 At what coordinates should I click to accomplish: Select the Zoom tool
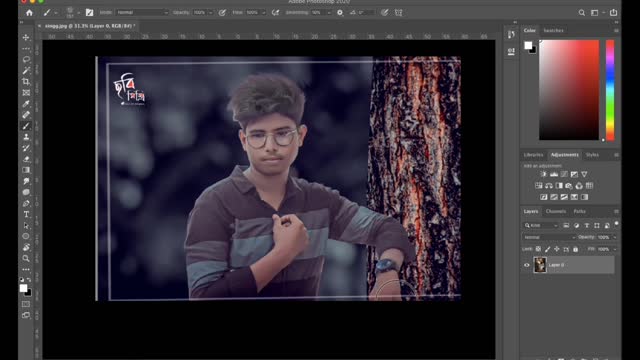click(26, 258)
